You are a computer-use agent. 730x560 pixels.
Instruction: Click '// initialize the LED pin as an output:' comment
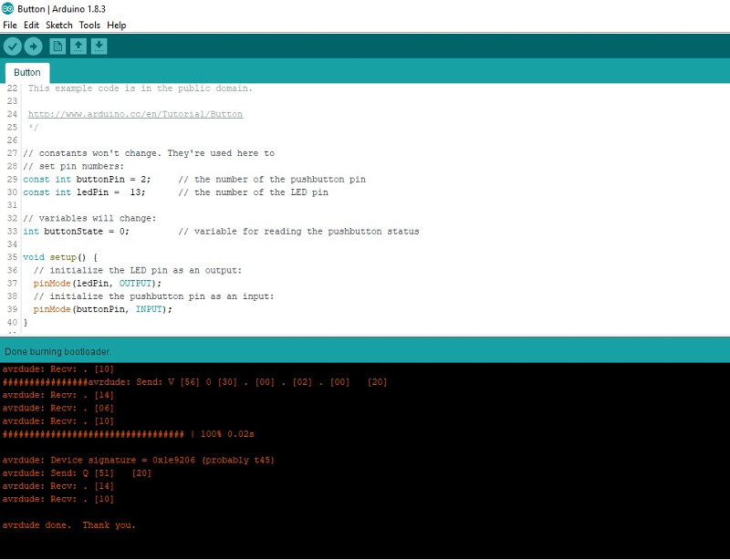pyautogui.click(x=138, y=271)
